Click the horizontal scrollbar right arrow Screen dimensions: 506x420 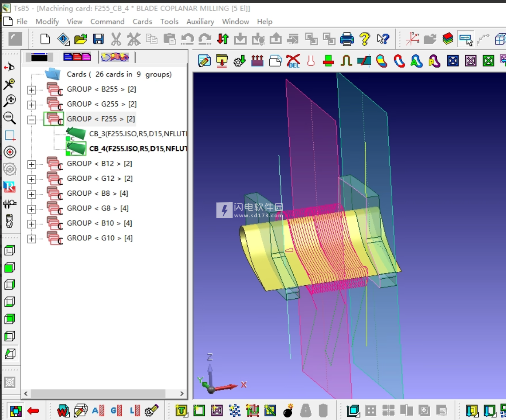[182, 394]
